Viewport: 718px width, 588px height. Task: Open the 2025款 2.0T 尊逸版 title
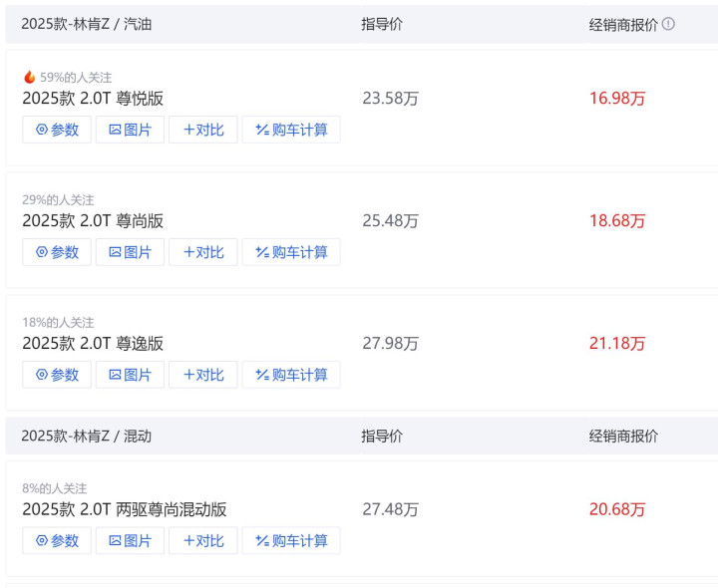(x=93, y=343)
